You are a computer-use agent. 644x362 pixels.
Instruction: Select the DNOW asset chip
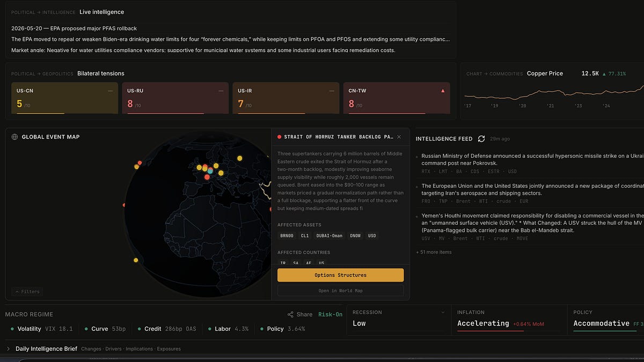[x=355, y=235]
